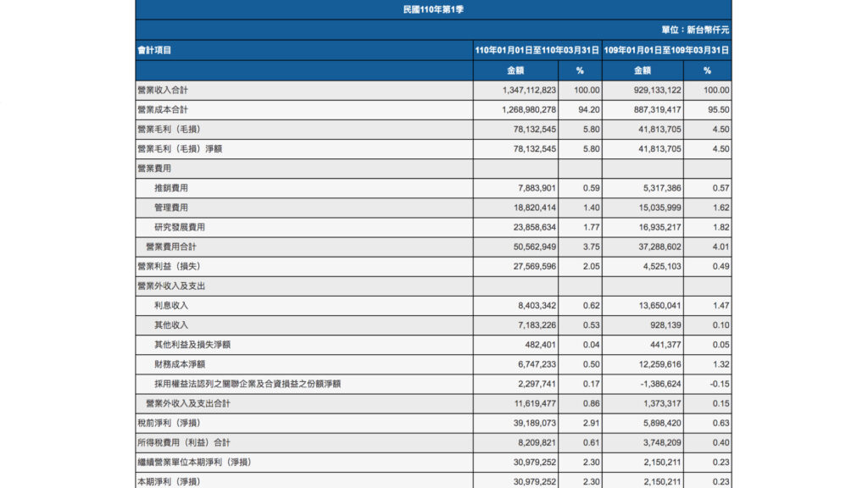Click the 營業費用合計 row label
Screen dimensions: 868x488
[171, 247]
